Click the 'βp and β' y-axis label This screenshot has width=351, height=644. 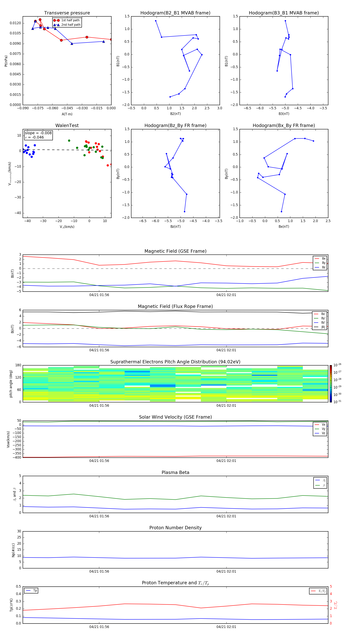click(x=14, y=494)
